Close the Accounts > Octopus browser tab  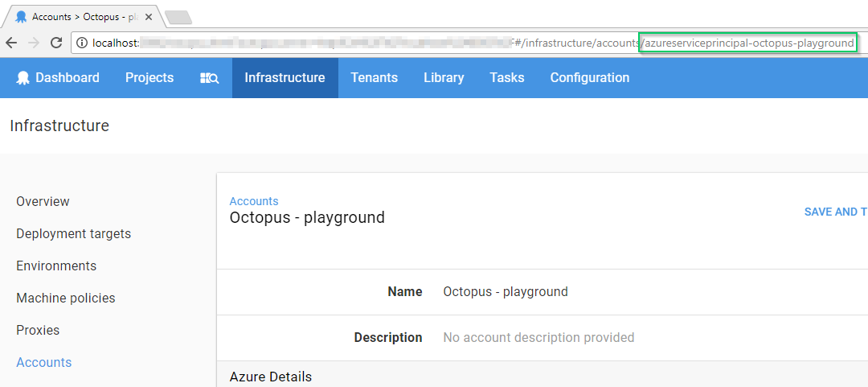click(x=149, y=17)
